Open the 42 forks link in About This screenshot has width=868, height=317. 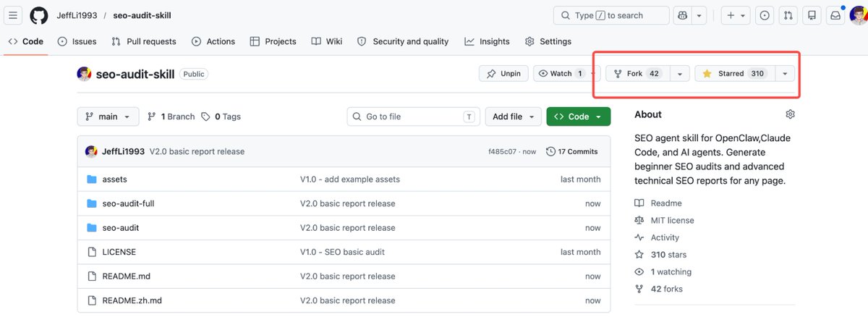coord(658,289)
